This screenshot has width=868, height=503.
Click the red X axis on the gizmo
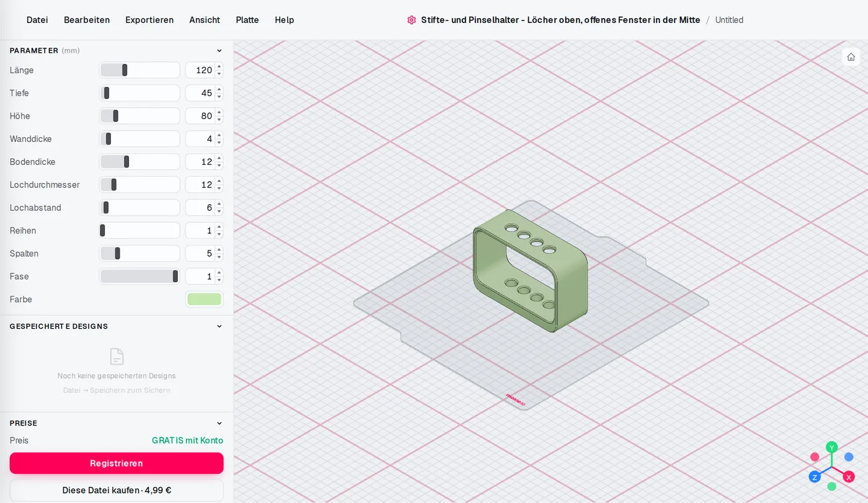(x=849, y=477)
